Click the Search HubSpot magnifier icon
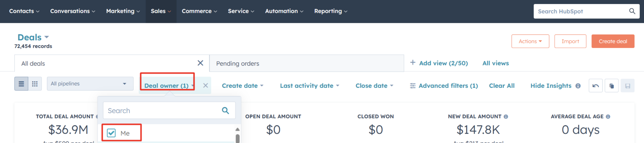The height and width of the screenshot is (143, 644). [632, 11]
